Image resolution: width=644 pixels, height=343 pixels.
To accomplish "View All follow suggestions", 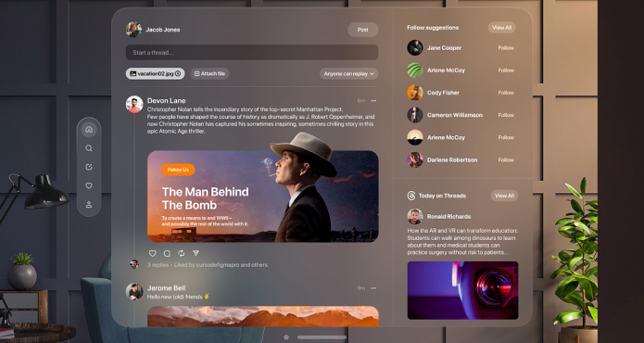I will click(x=501, y=28).
